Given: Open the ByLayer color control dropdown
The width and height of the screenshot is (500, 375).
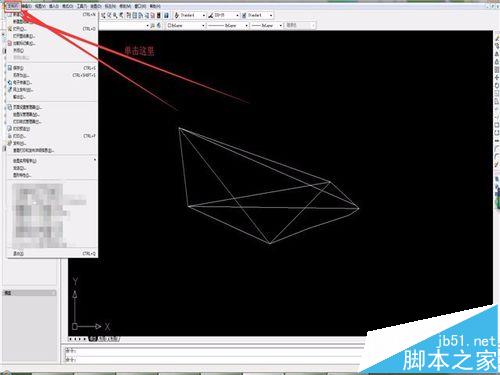Looking at the screenshot, I should click(186, 25).
